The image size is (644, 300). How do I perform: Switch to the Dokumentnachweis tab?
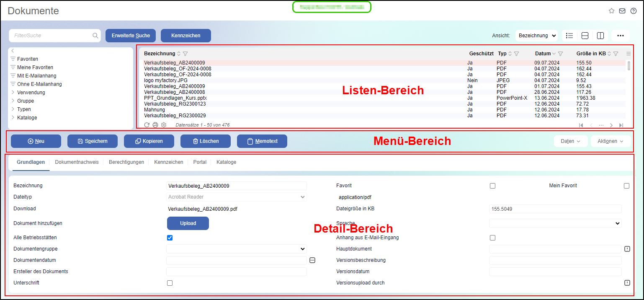click(77, 162)
